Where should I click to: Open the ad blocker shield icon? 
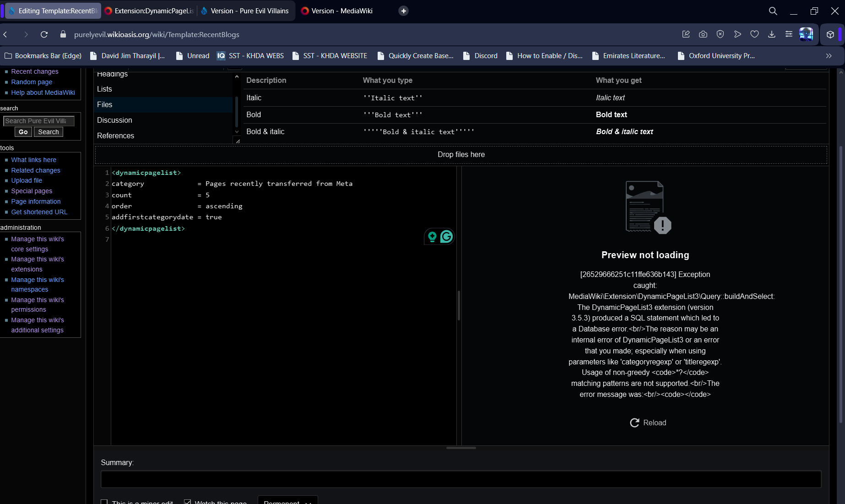tap(720, 34)
